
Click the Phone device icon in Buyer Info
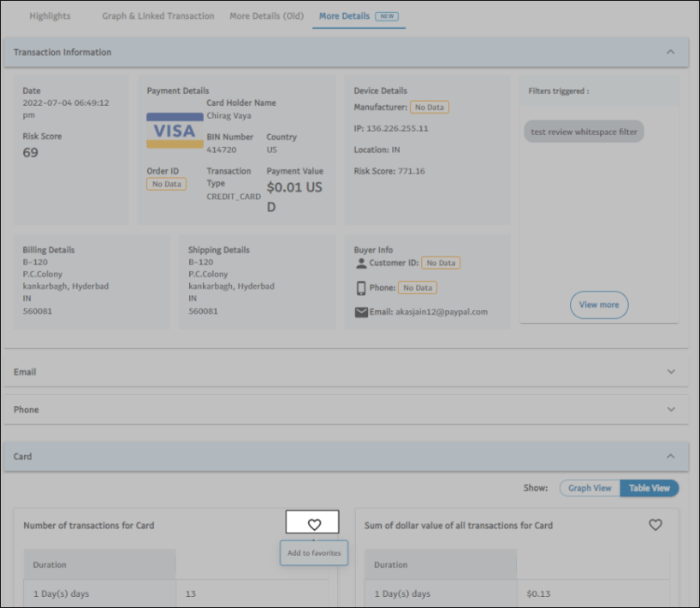coord(361,288)
